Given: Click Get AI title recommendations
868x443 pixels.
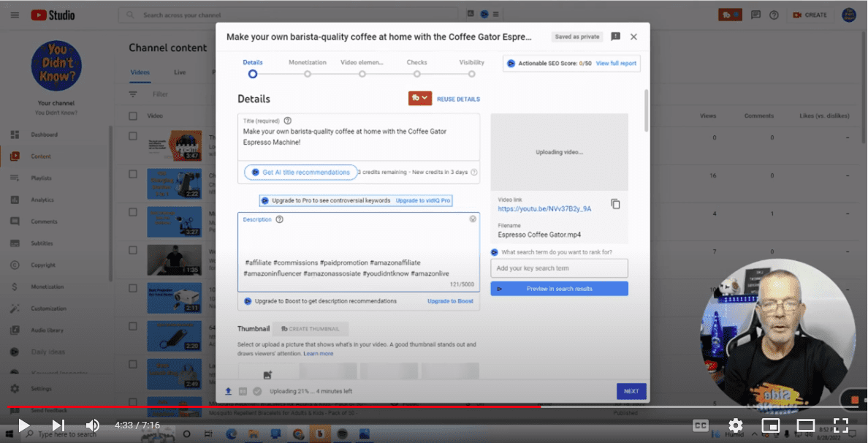Looking at the screenshot, I should 300,173.
